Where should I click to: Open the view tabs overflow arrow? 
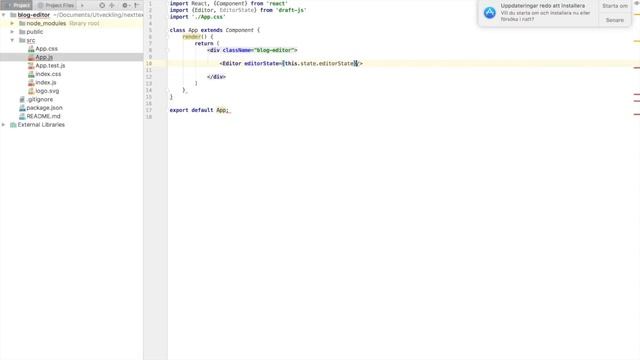coord(82,5)
